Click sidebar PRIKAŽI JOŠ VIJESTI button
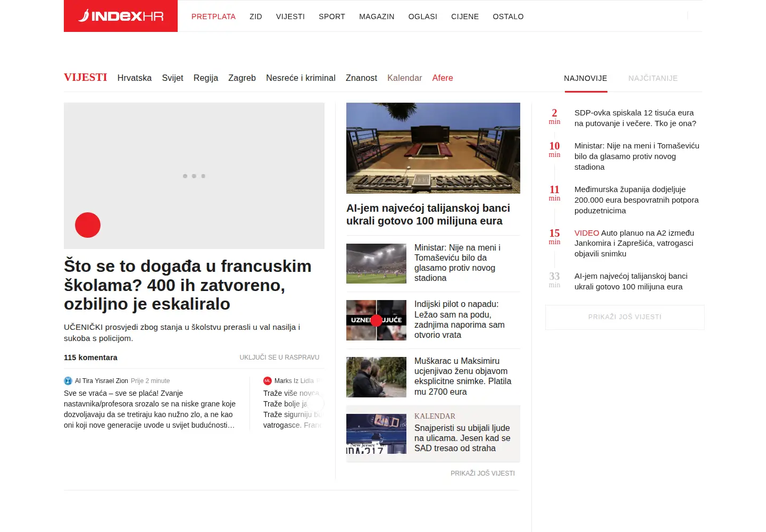This screenshot has height=532, width=766. 625,317
